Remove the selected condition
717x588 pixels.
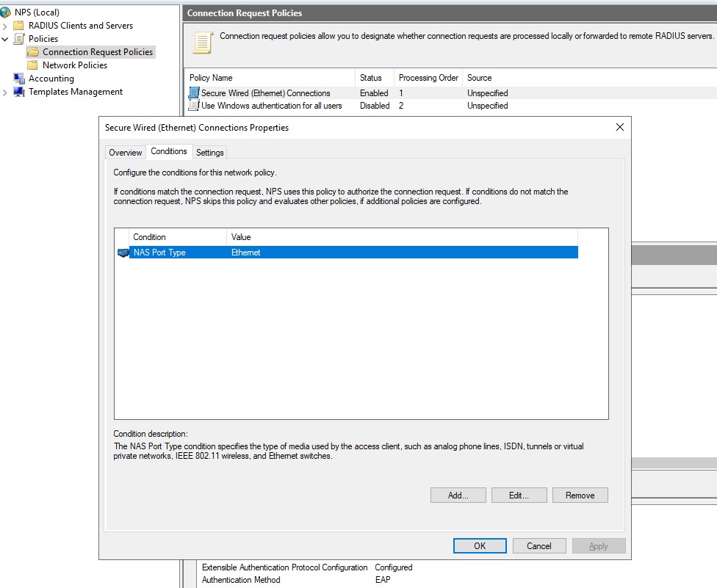580,496
